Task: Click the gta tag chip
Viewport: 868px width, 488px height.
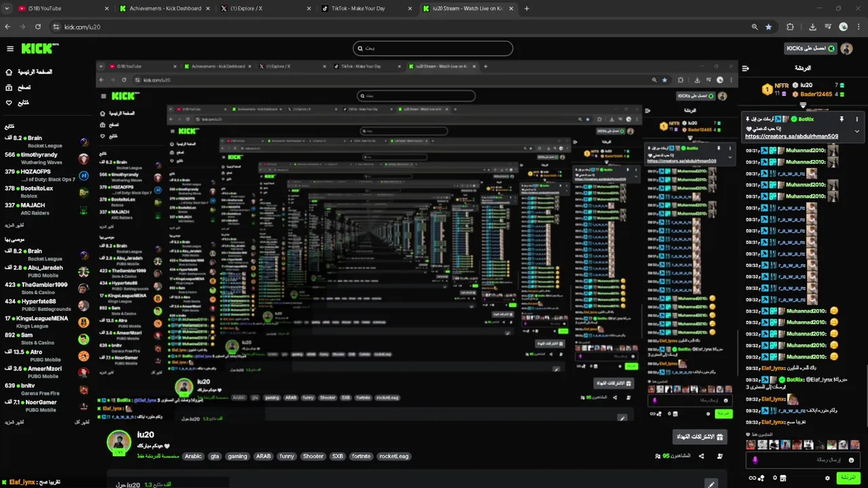Action: (215, 456)
